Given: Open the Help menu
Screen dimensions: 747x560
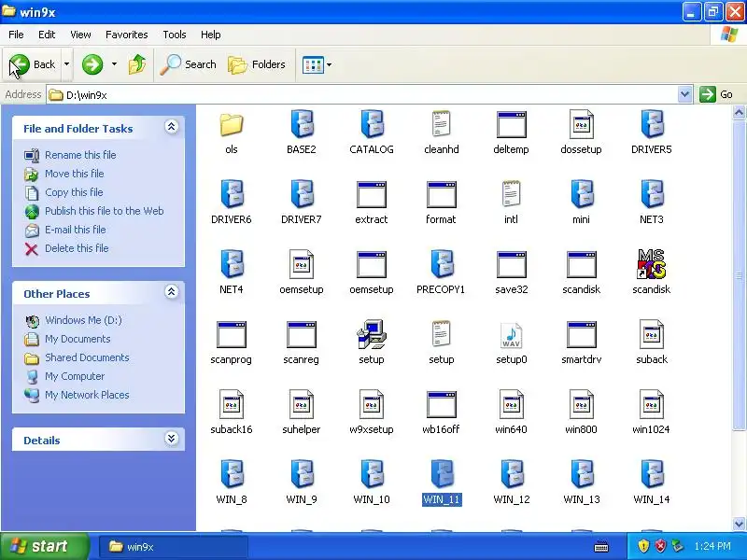Looking at the screenshot, I should tap(211, 35).
